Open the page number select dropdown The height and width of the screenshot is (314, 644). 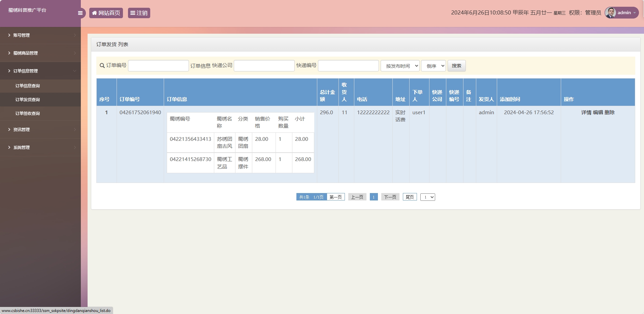pyautogui.click(x=427, y=197)
